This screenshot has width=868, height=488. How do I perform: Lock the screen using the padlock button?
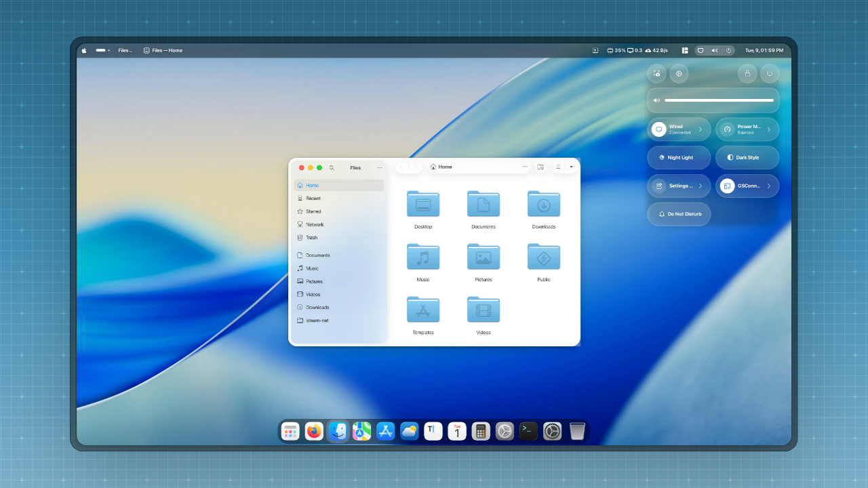click(x=747, y=73)
